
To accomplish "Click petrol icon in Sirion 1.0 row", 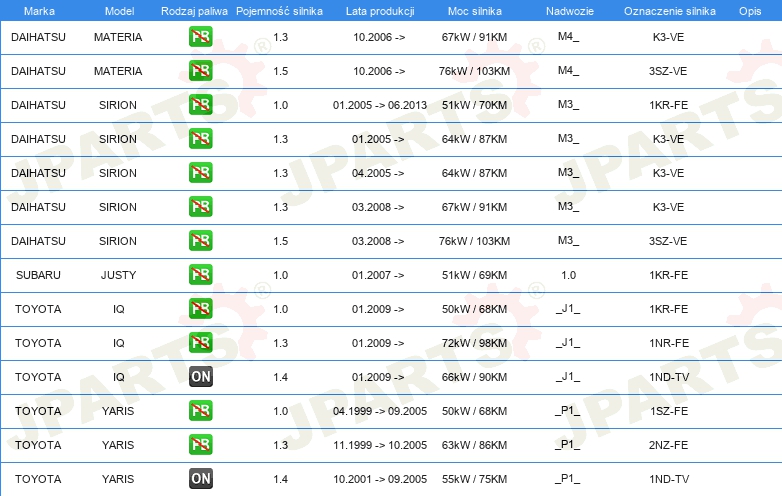I will (200, 105).
